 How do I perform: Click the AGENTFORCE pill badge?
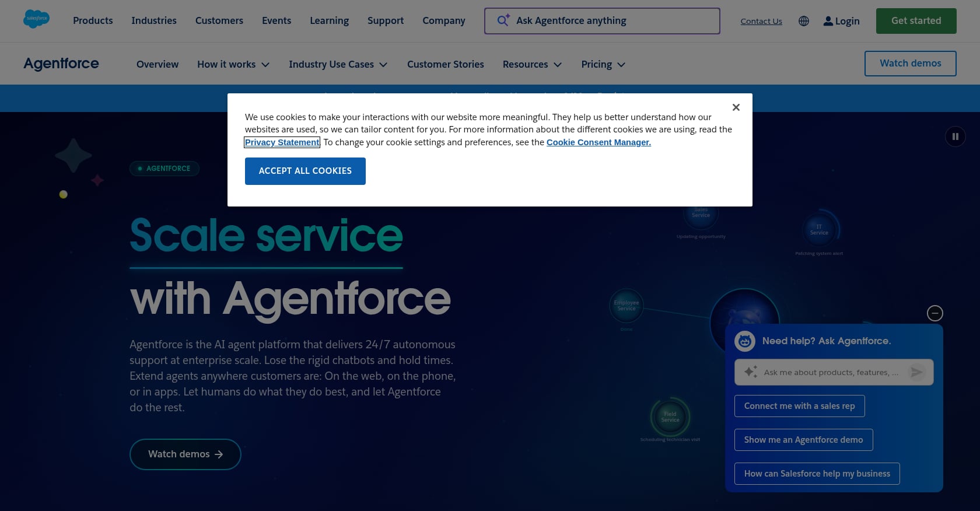click(x=164, y=169)
